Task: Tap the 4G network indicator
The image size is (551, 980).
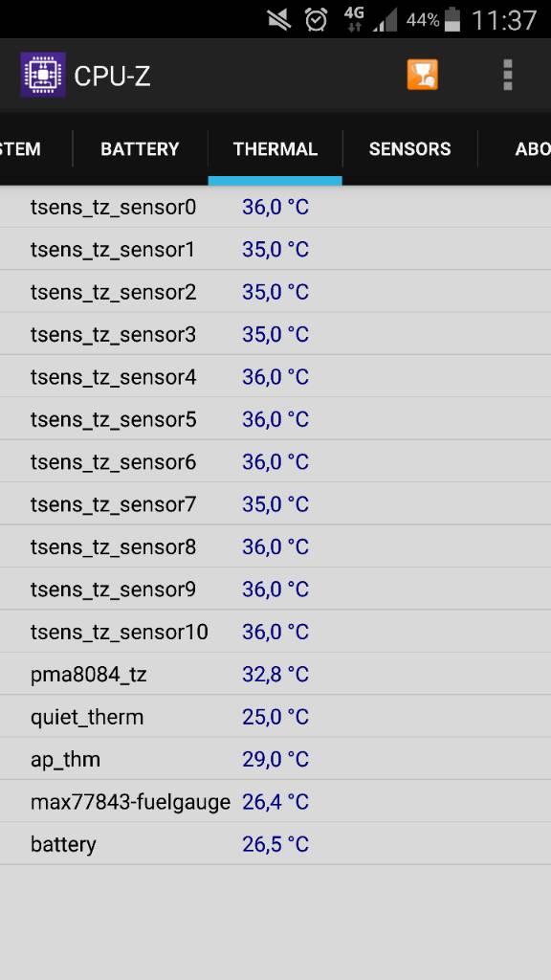Action: (354, 19)
